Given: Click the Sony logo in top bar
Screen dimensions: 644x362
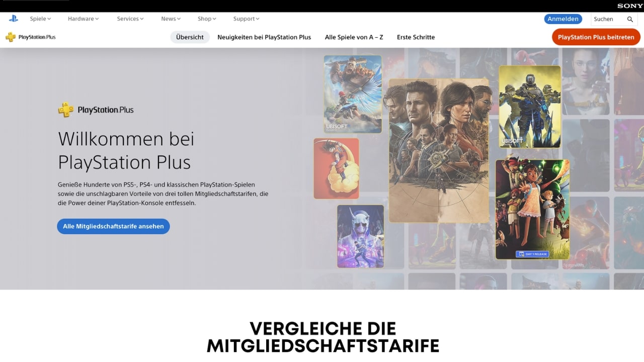Looking at the screenshot, I should (x=630, y=6).
